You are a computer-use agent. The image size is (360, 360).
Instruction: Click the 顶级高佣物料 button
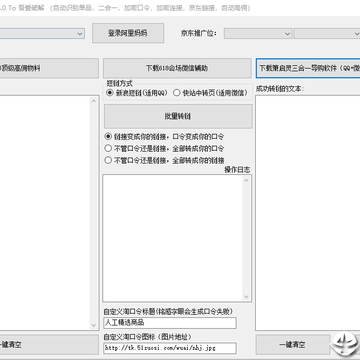49,68
